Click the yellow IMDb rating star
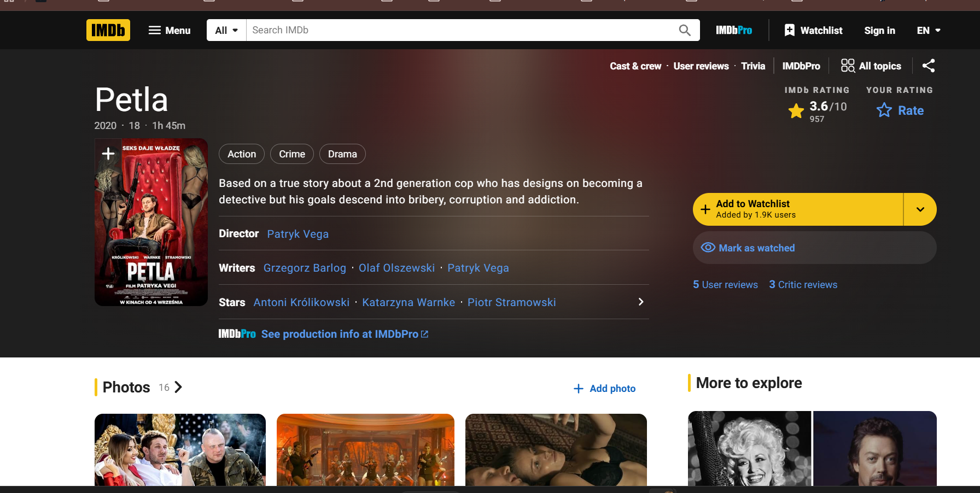The image size is (980, 493). point(796,111)
